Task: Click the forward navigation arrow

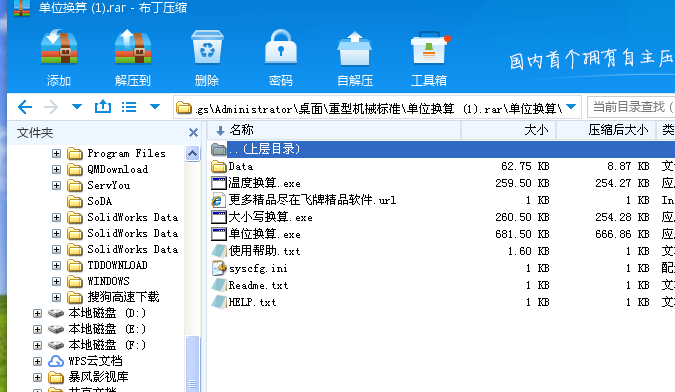Action: point(51,107)
